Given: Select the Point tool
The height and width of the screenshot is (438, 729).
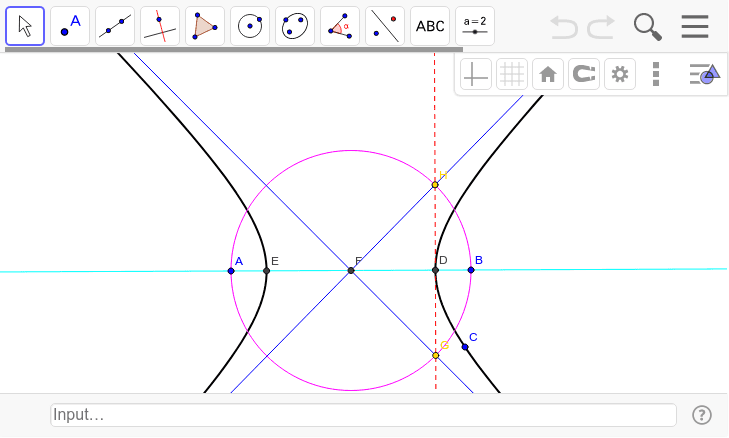Looking at the screenshot, I should [70, 26].
